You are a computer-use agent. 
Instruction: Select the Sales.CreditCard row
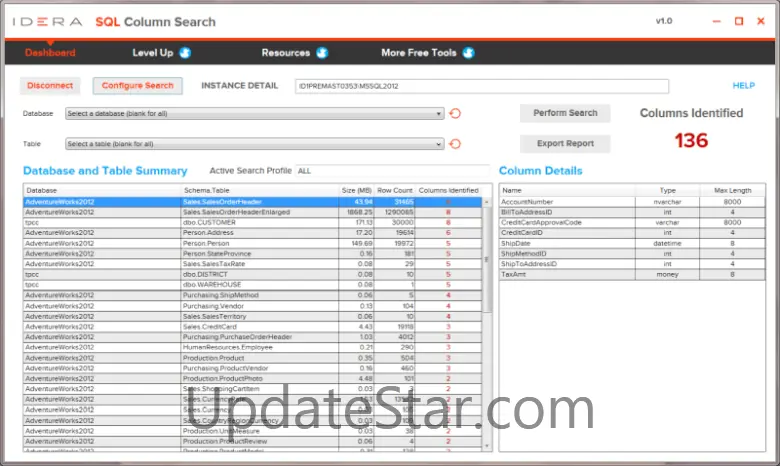click(x=253, y=327)
